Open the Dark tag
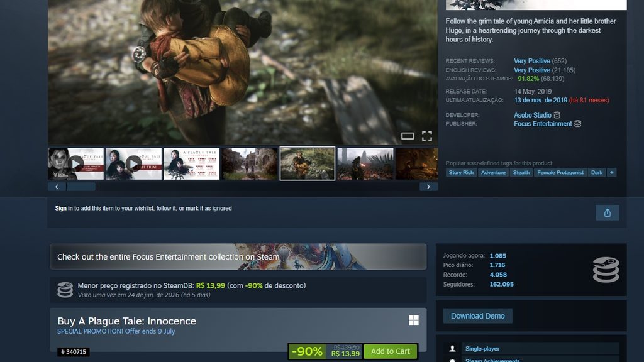 pyautogui.click(x=597, y=172)
